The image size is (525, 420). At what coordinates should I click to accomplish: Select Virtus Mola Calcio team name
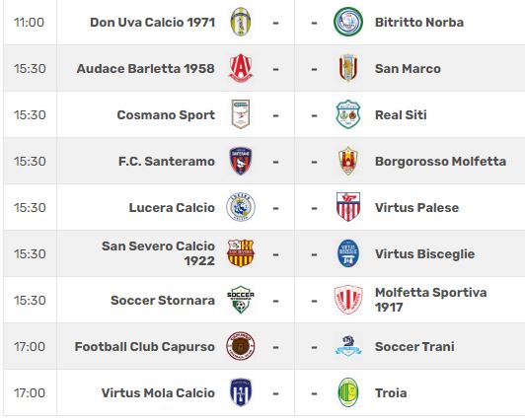click(x=158, y=392)
